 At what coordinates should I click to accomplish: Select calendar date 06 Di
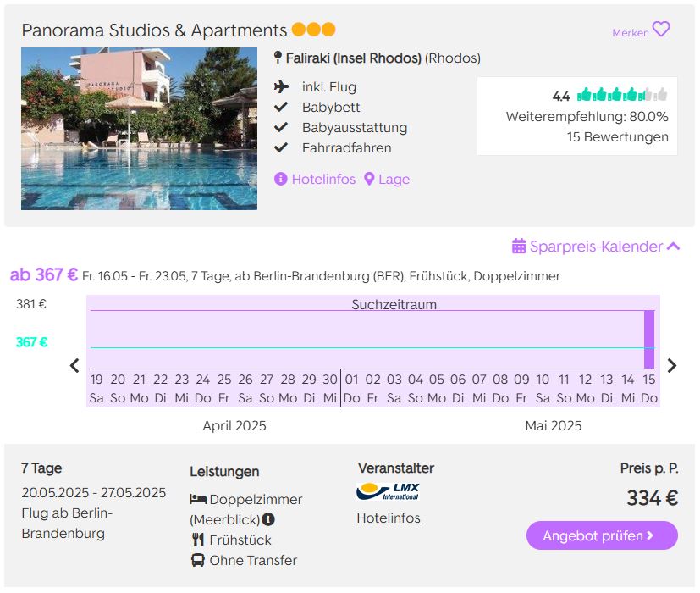tap(458, 388)
